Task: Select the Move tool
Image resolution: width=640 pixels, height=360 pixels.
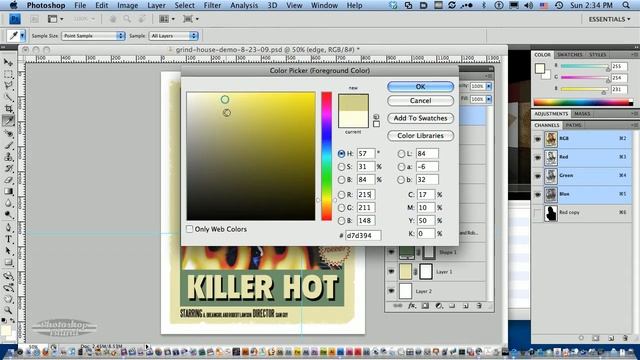Action: (x=8, y=62)
